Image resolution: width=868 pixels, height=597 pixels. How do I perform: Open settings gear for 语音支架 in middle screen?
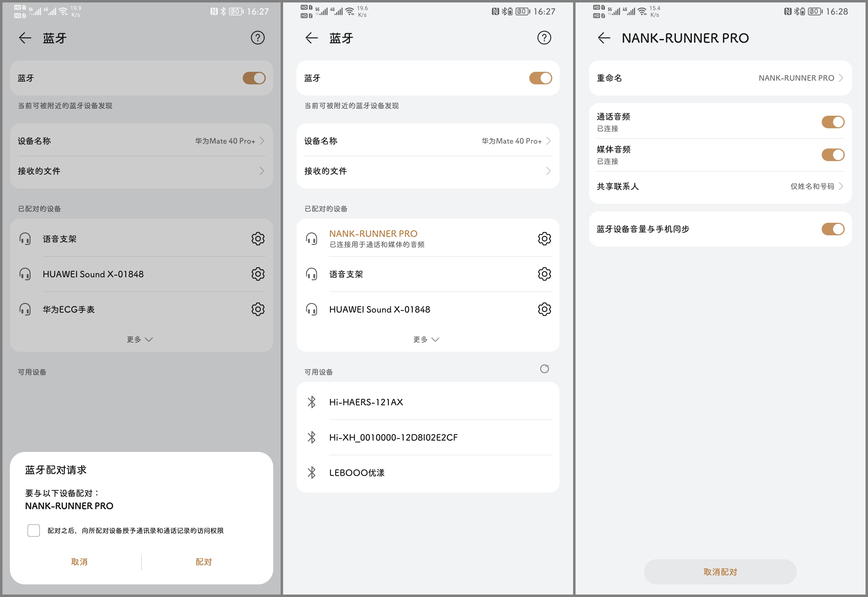(544, 274)
